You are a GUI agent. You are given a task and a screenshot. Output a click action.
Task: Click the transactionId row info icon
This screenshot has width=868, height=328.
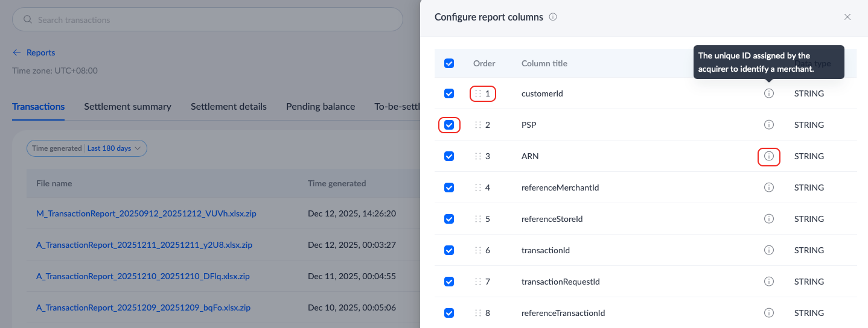[x=768, y=250]
